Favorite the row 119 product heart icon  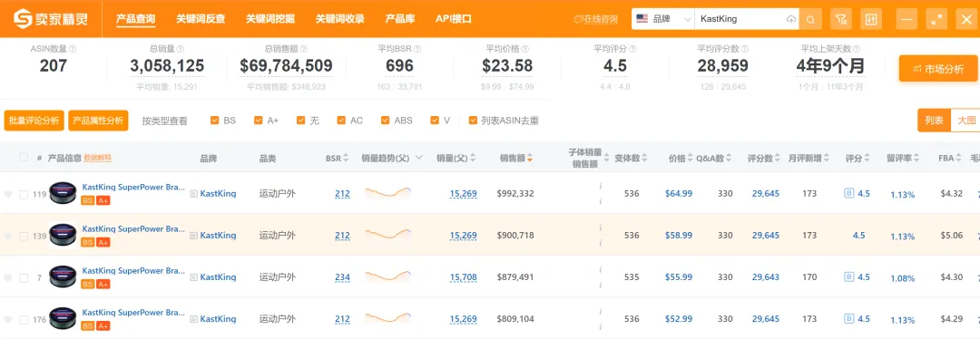point(7,194)
